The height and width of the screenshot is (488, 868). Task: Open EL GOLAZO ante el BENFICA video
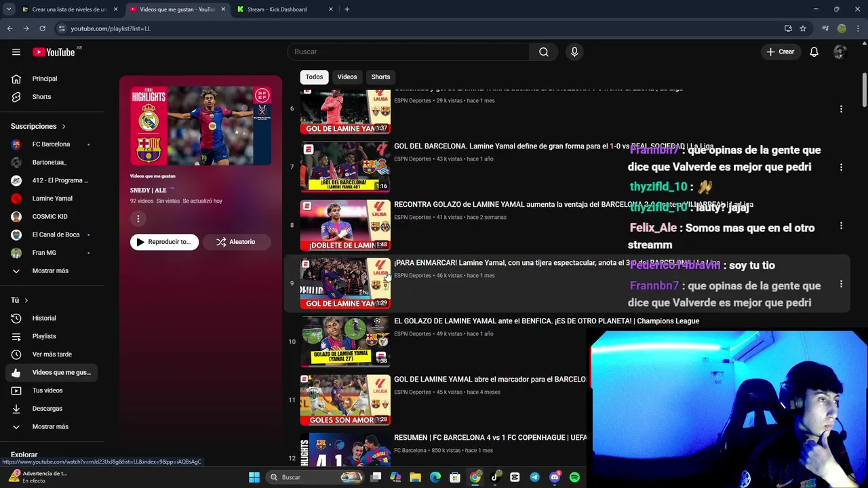coord(547,321)
